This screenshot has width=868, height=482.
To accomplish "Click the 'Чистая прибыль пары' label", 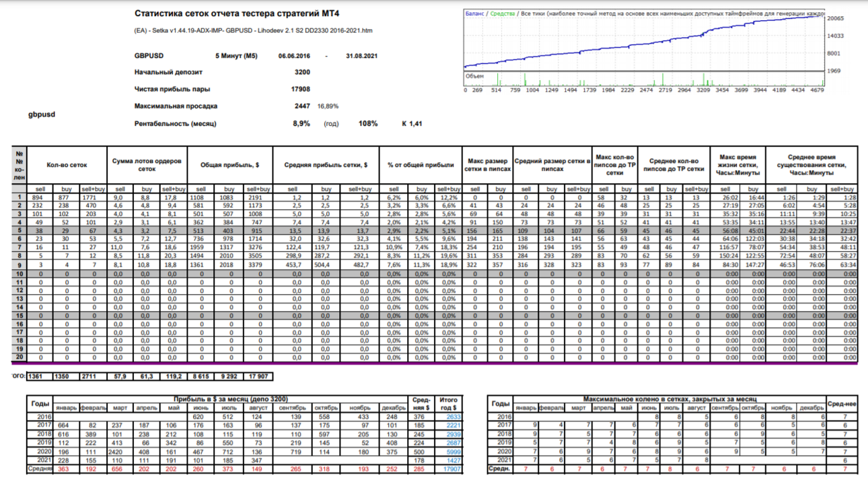I will [172, 89].
